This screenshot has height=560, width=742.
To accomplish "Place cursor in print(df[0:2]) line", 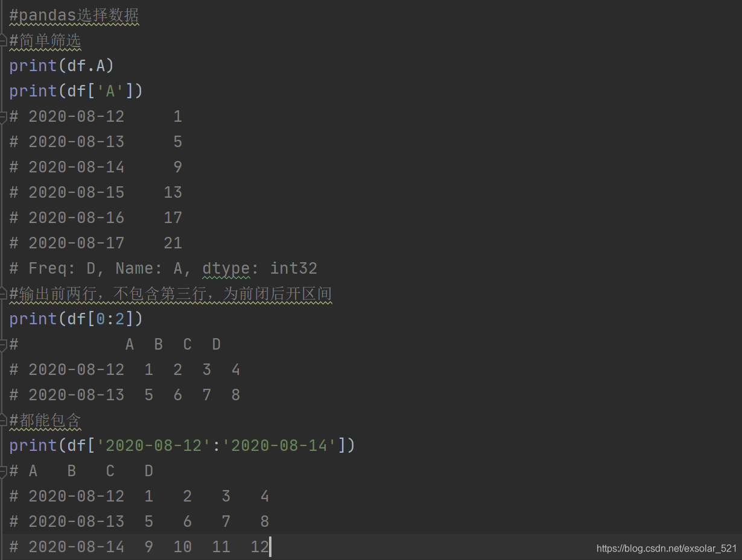I will [x=76, y=319].
